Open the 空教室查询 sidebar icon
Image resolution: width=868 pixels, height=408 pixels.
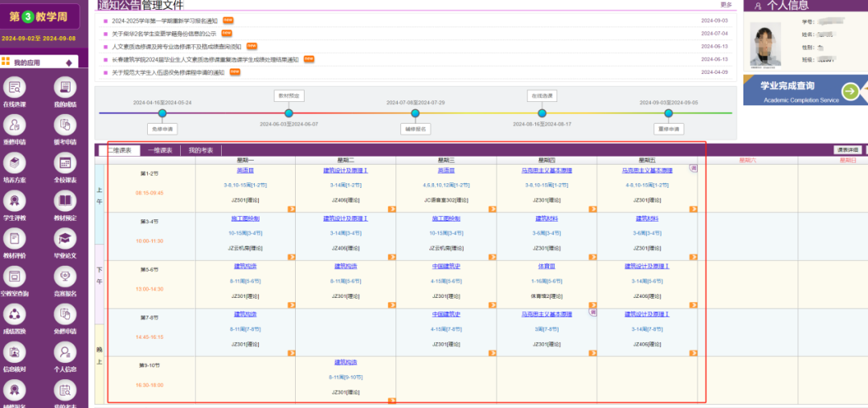click(14, 276)
